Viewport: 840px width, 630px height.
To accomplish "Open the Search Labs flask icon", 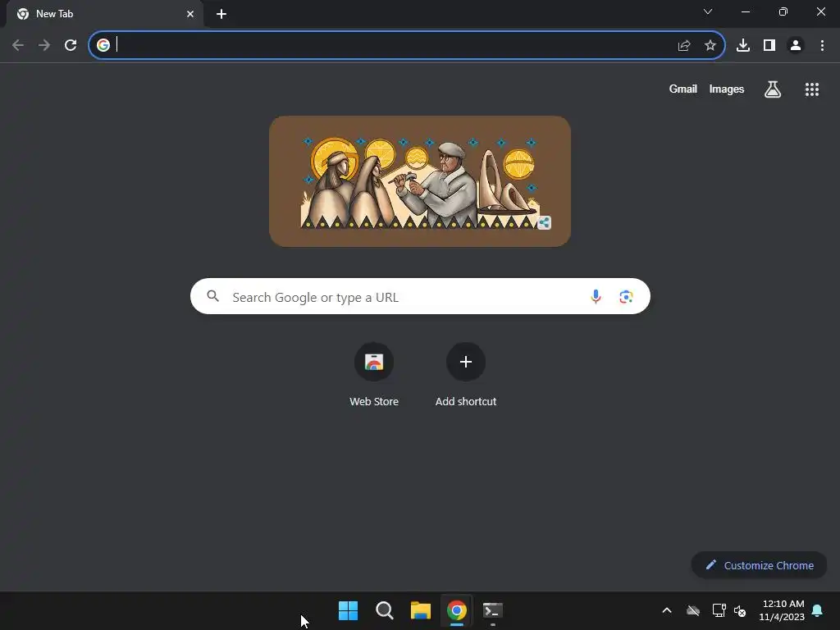I will click(x=773, y=89).
